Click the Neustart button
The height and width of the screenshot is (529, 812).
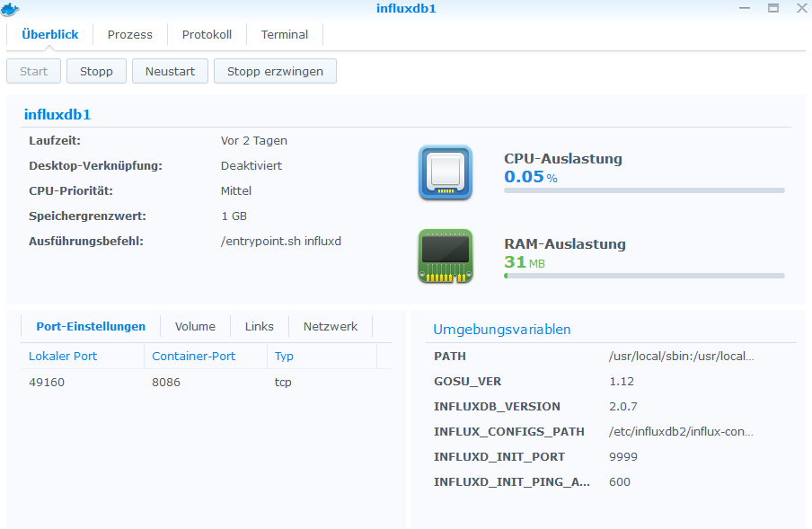click(170, 71)
